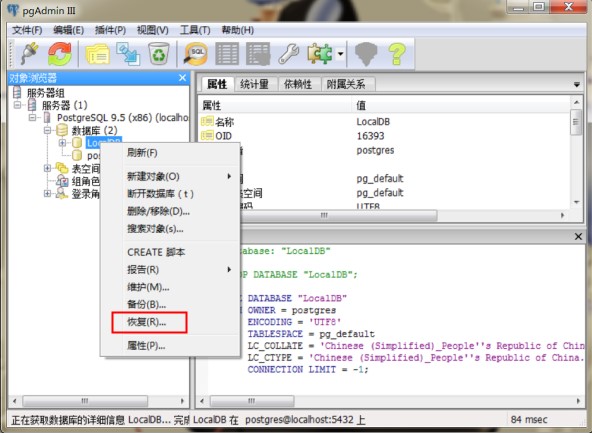The height and width of the screenshot is (433, 592).
Task: Open maintenance with the wrench icon
Action: [x=288, y=54]
